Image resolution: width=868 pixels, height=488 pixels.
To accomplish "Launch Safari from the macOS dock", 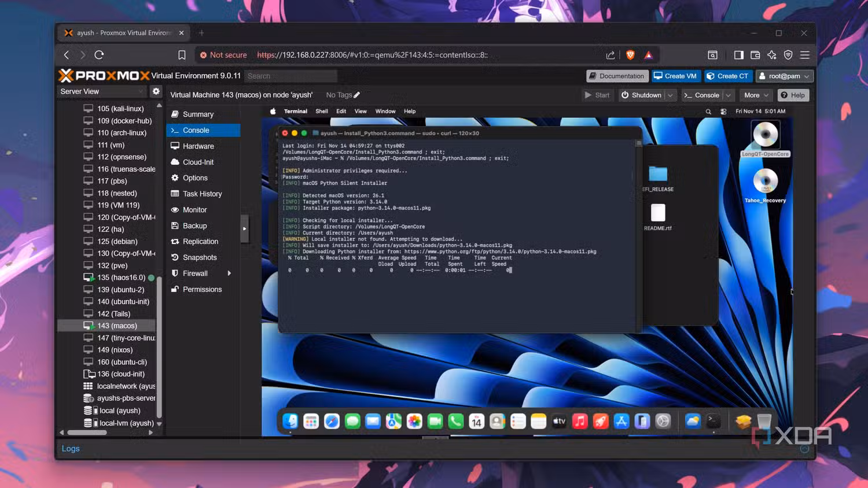I will (332, 421).
